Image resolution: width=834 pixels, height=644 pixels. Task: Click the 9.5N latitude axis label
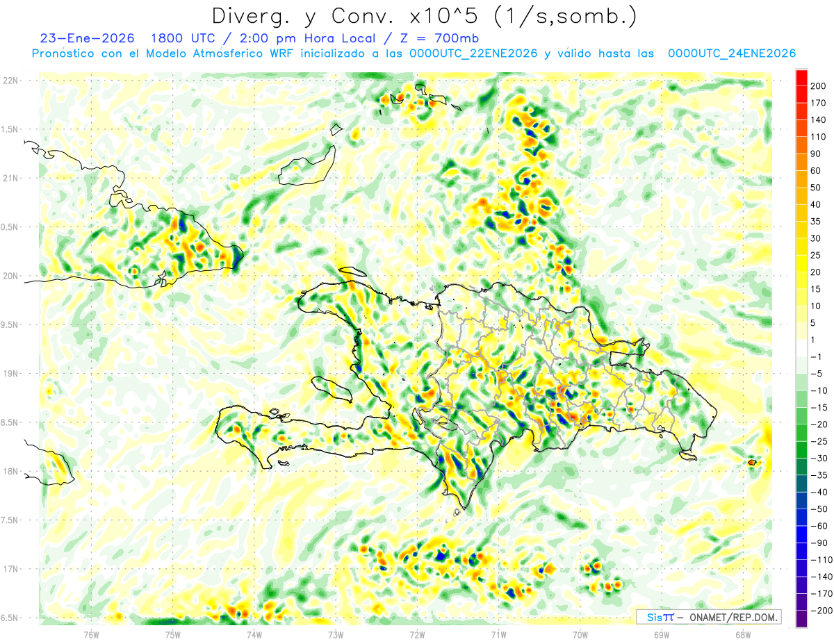(10, 324)
